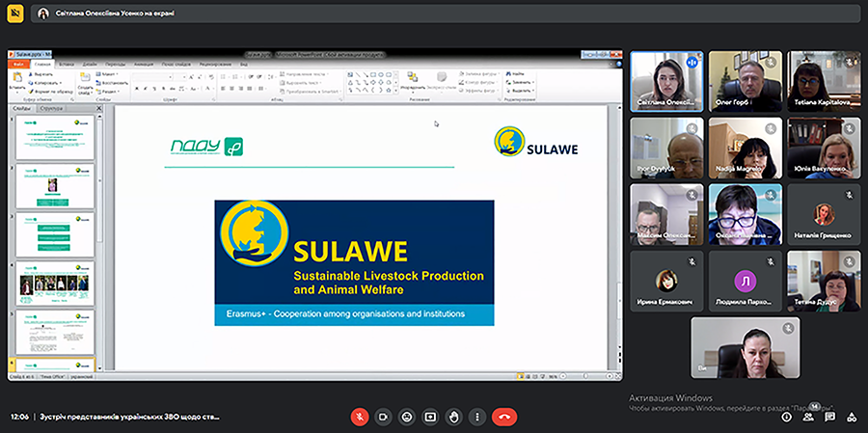Switch to the Переходы ribbon tab
The height and width of the screenshot is (433, 868).
tap(115, 64)
